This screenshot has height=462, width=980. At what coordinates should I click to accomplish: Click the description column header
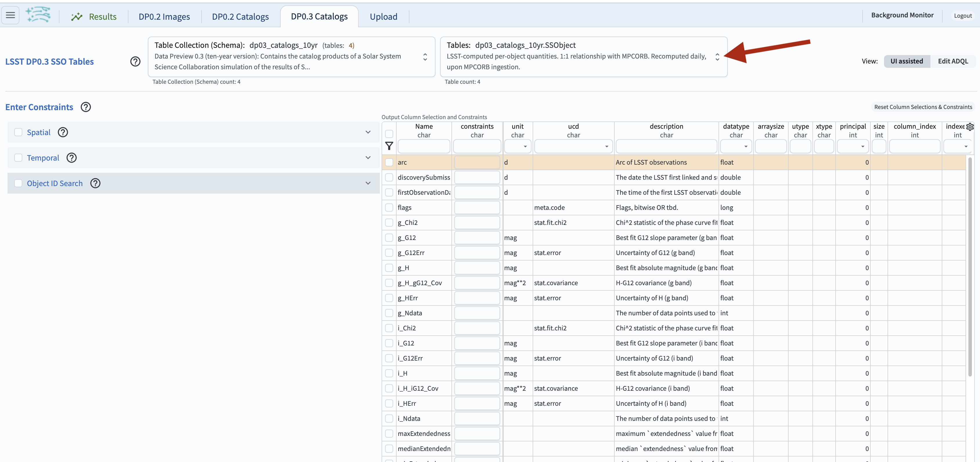pyautogui.click(x=666, y=126)
